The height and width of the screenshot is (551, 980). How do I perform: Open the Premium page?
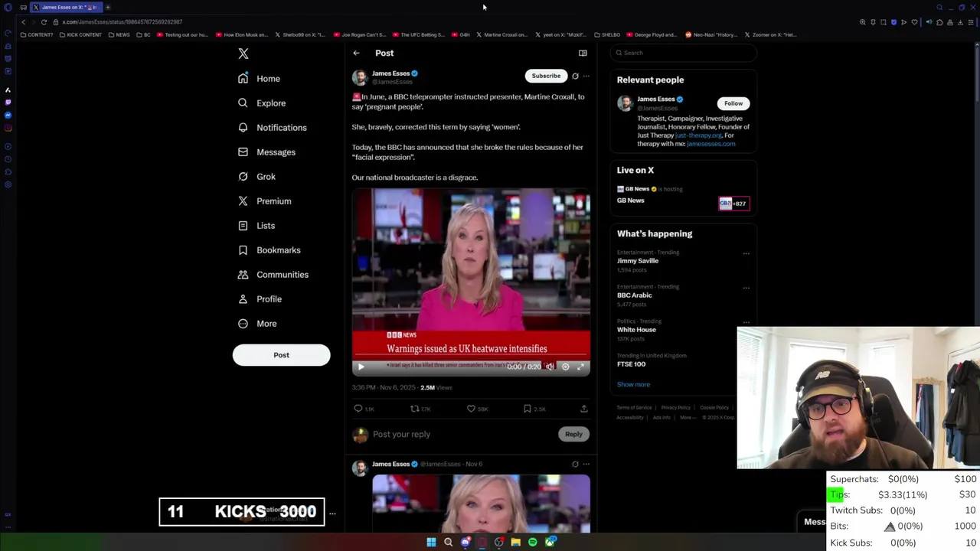tap(265, 201)
